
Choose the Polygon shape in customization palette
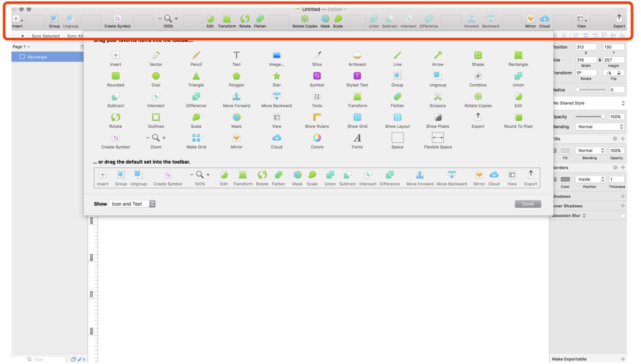pyautogui.click(x=237, y=79)
